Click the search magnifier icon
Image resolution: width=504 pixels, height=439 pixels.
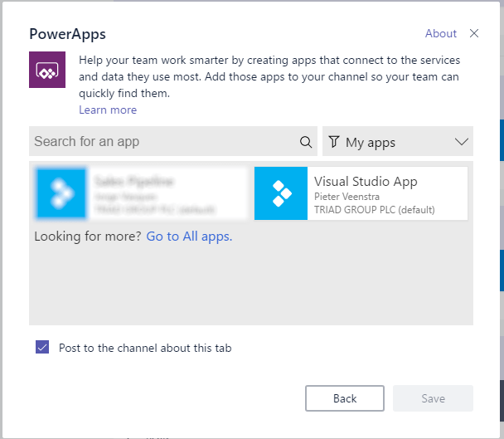click(306, 142)
